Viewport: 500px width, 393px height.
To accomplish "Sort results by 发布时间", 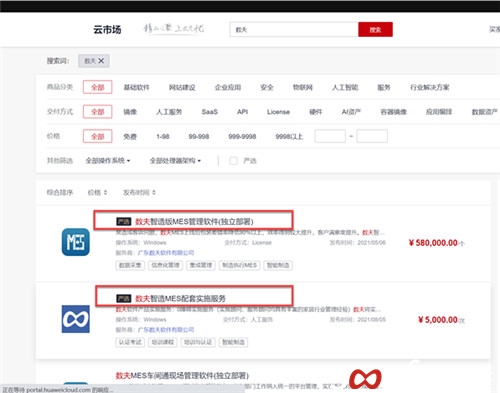I will [x=139, y=192].
